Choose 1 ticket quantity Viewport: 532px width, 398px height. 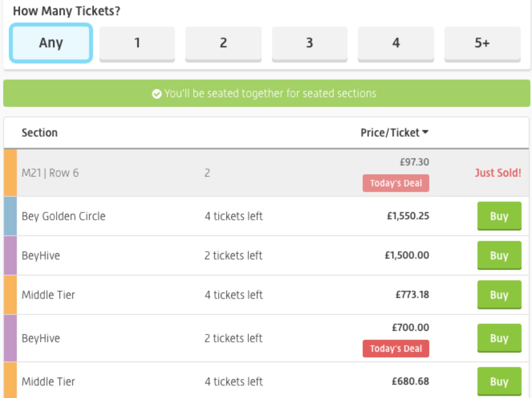click(x=137, y=43)
